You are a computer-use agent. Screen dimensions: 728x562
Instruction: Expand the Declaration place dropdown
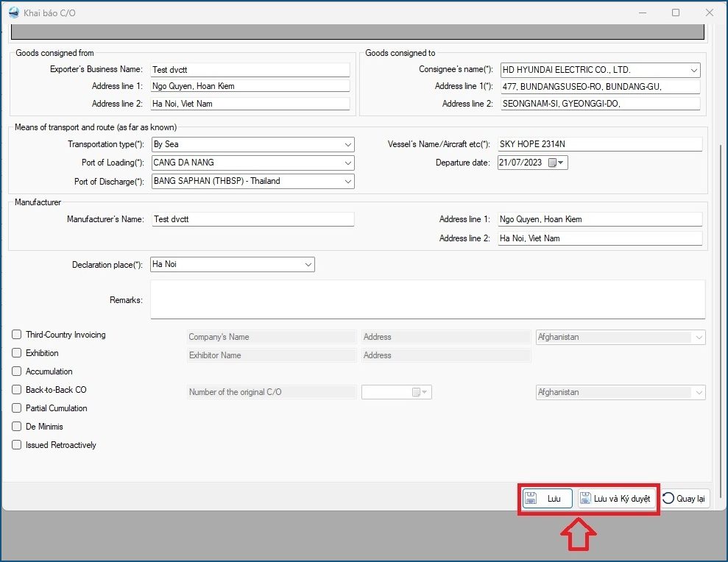pyautogui.click(x=308, y=265)
